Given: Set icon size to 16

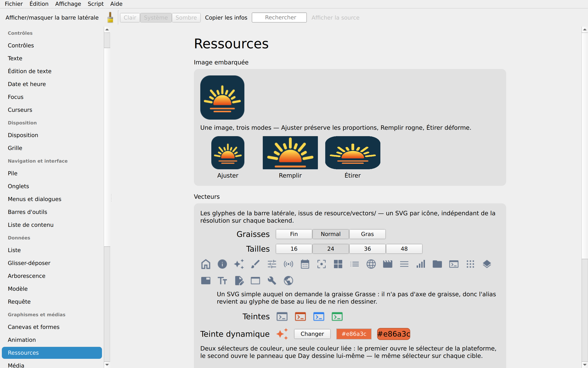Looking at the screenshot, I should click(x=294, y=249).
